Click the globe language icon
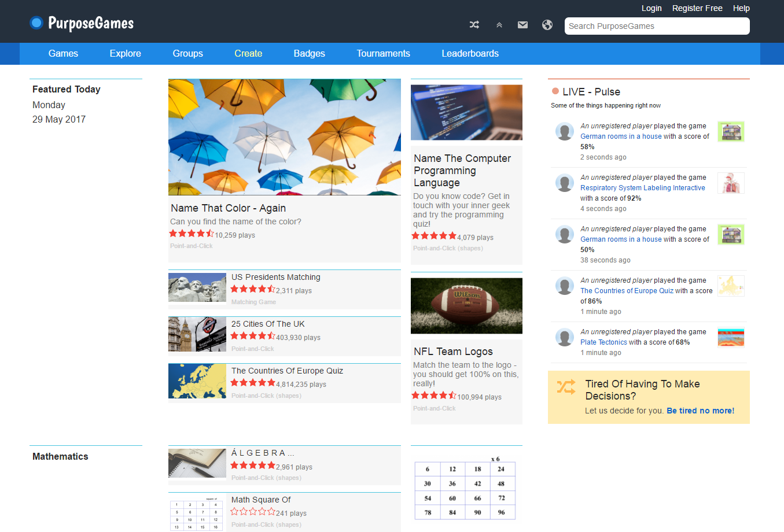Screen dimensions: 784x532 [x=547, y=25]
